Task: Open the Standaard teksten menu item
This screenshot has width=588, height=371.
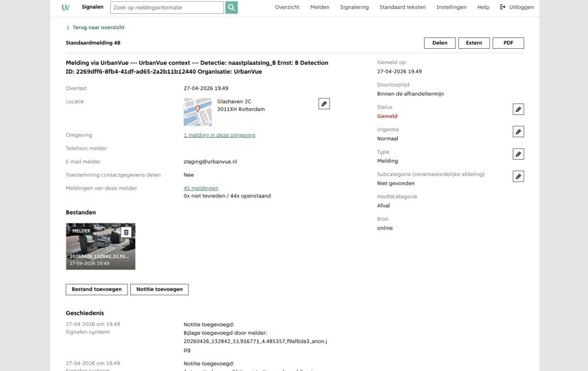Action: [x=403, y=7]
